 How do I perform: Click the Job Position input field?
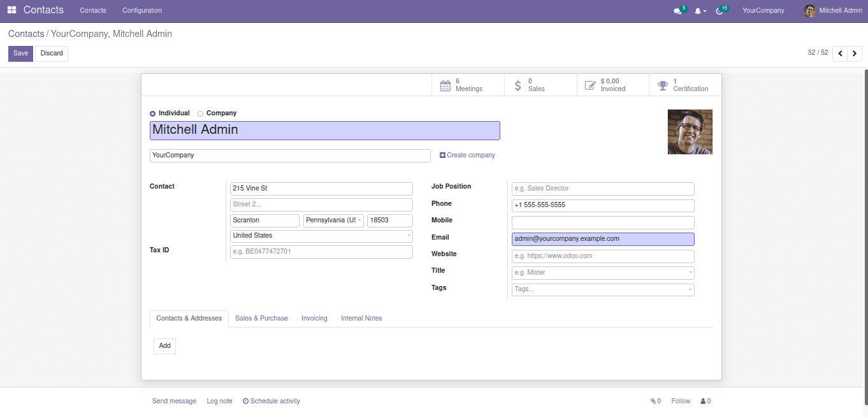coord(602,189)
